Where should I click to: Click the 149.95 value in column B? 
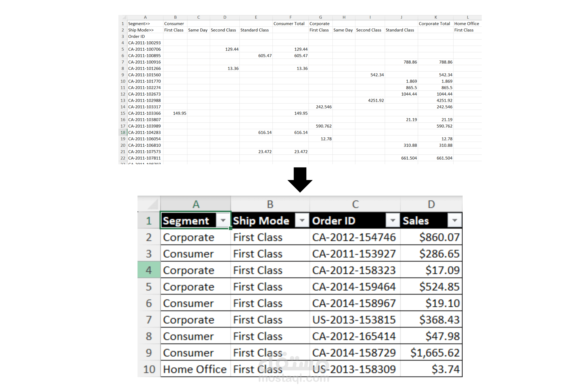point(175,113)
